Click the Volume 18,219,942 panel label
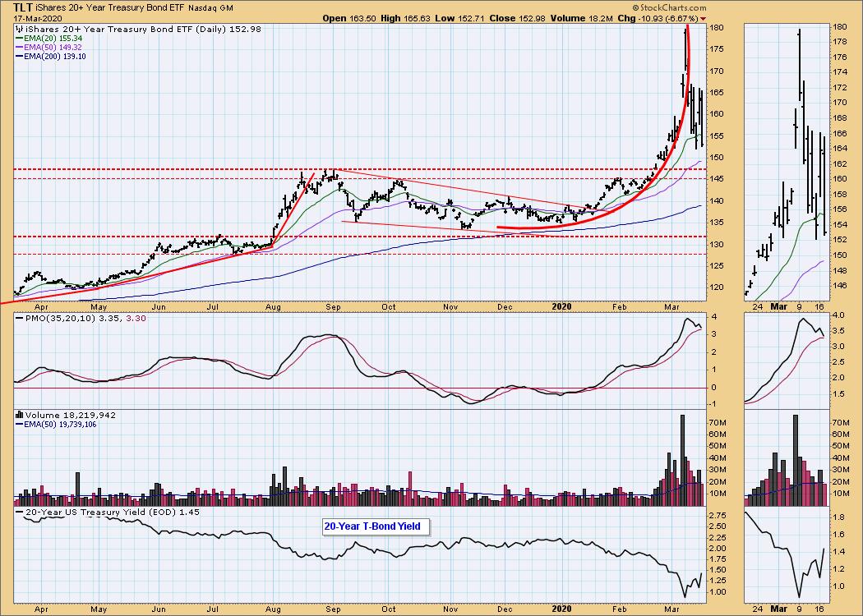 (71, 416)
